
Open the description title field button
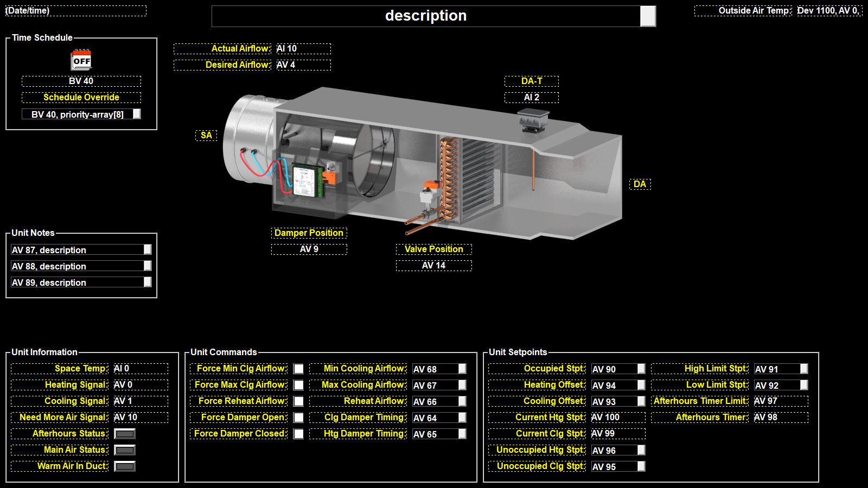coord(648,16)
